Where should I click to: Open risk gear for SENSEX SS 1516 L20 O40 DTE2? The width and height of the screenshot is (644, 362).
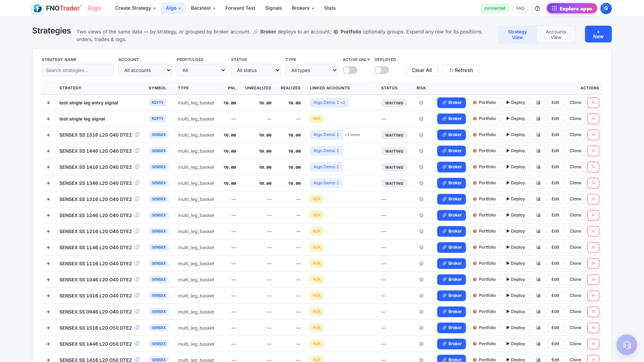421,135
